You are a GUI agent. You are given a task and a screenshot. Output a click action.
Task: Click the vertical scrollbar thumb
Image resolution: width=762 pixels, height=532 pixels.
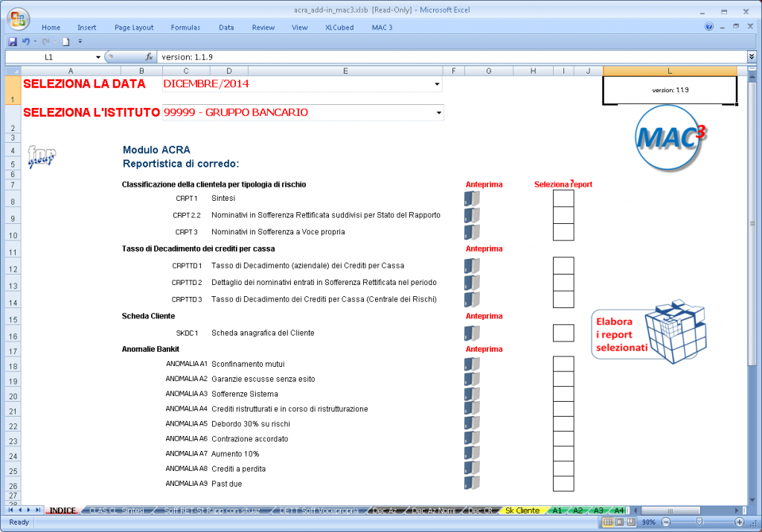coord(752,223)
